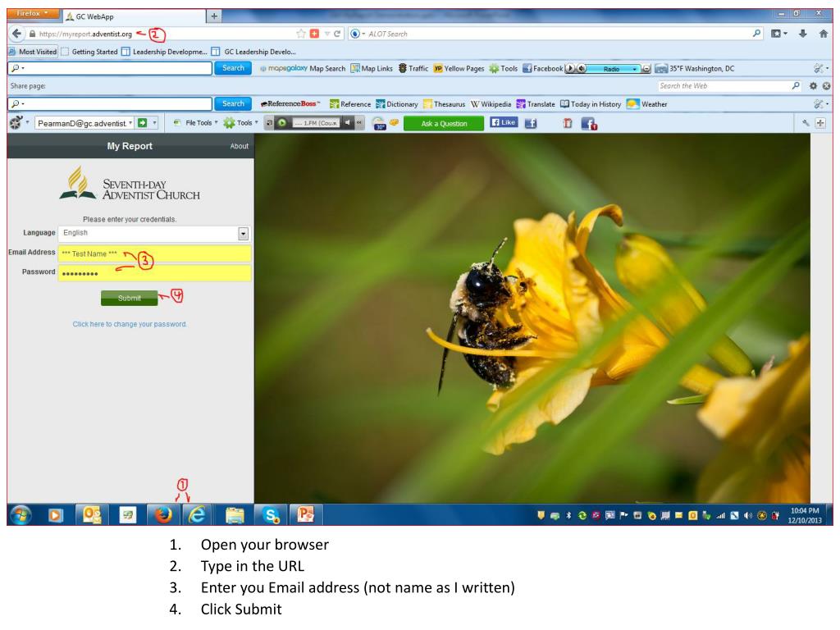840x630 pixels.
Task: Open the Windows Start button
Action: tap(21, 515)
